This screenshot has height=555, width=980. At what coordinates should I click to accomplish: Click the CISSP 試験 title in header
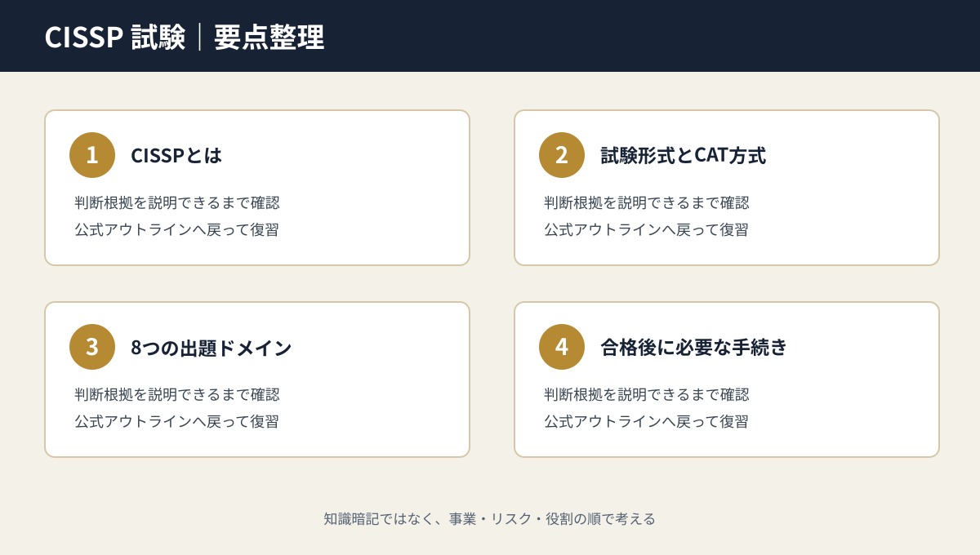tap(115, 37)
